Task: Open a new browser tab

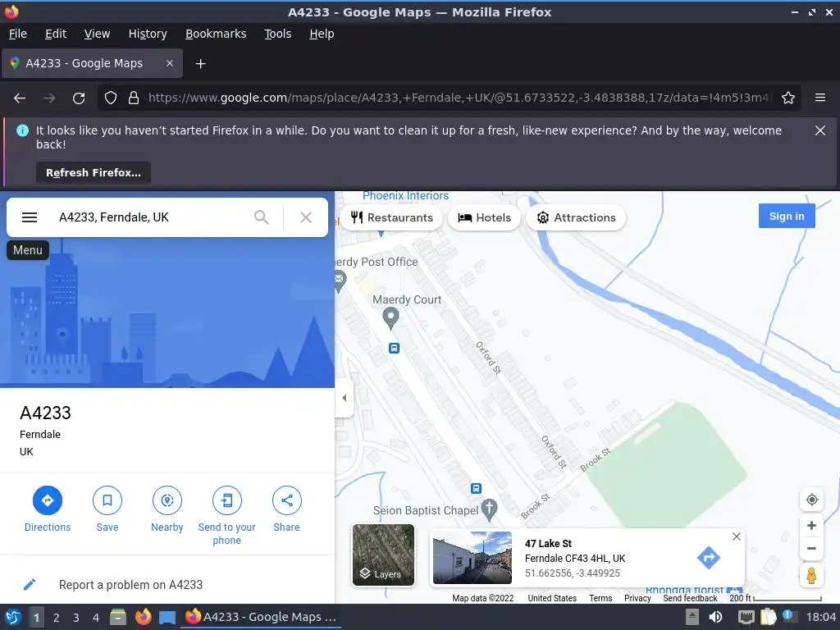Action: pyautogui.click(x=200, y=64)
